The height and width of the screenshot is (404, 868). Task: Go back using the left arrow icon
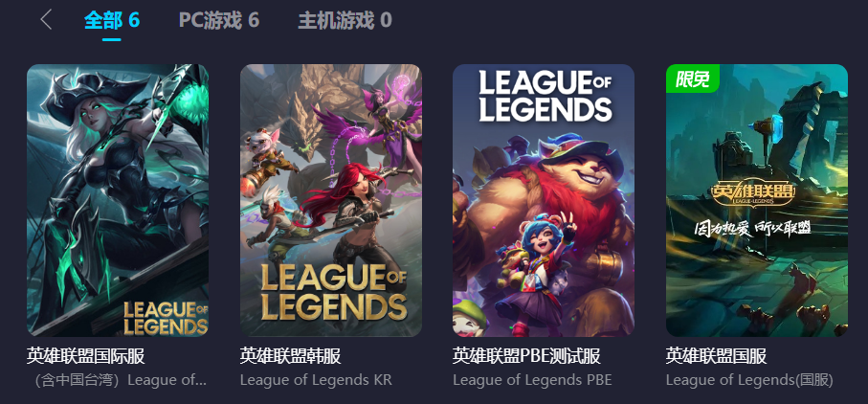click(46, 20)
